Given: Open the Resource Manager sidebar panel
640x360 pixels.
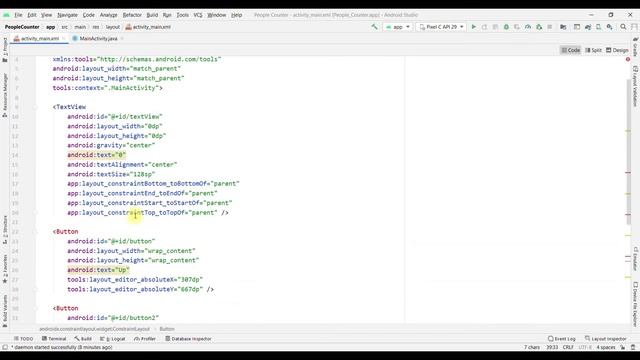Looking at the screenshot, I should 4,95.
